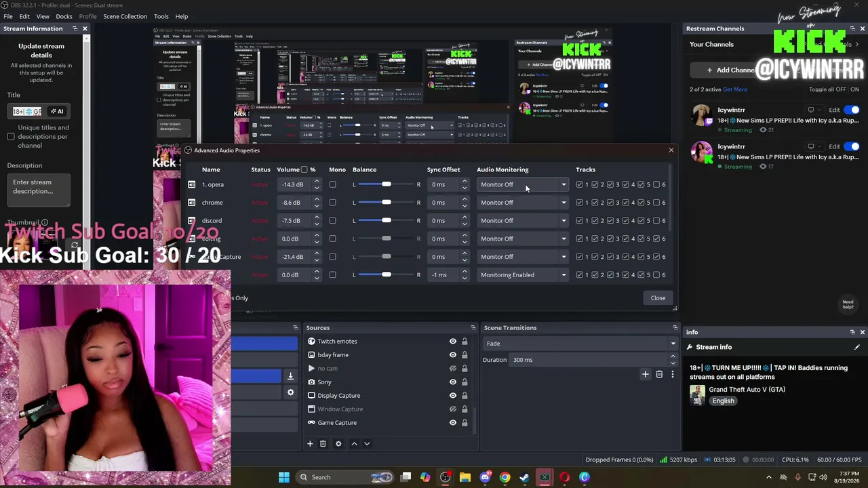868x488 pixels.
Task: Click the AI title generator button
Action: [57, 111]
